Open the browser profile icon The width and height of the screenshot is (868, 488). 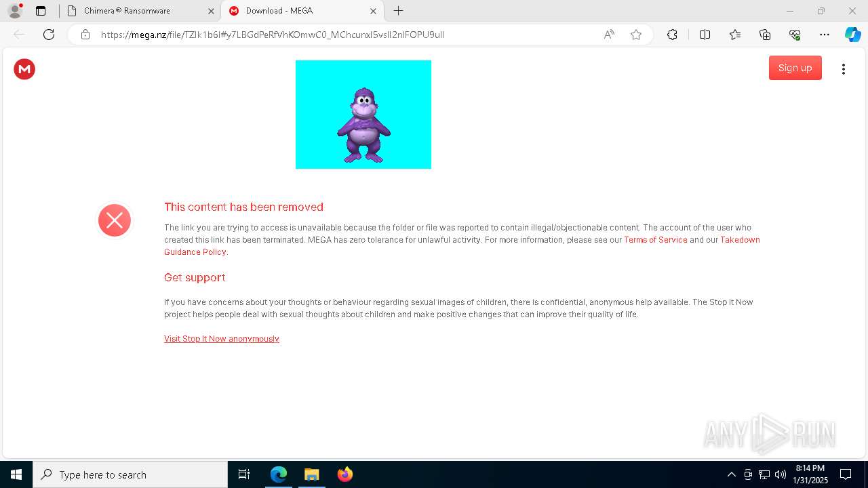point(15,11)
